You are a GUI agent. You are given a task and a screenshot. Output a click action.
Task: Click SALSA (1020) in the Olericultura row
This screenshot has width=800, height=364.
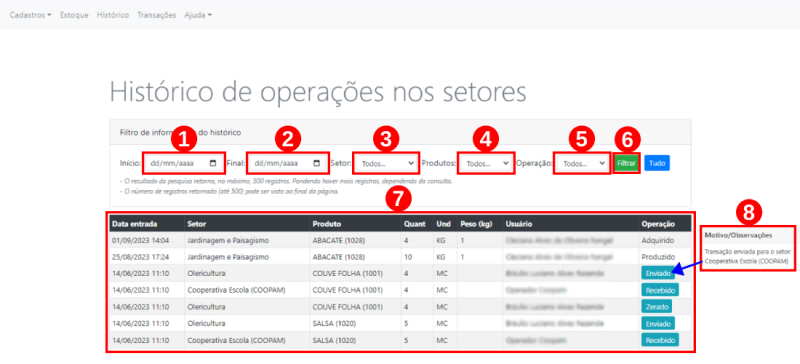pyautogui.click(x=334, y=324)
